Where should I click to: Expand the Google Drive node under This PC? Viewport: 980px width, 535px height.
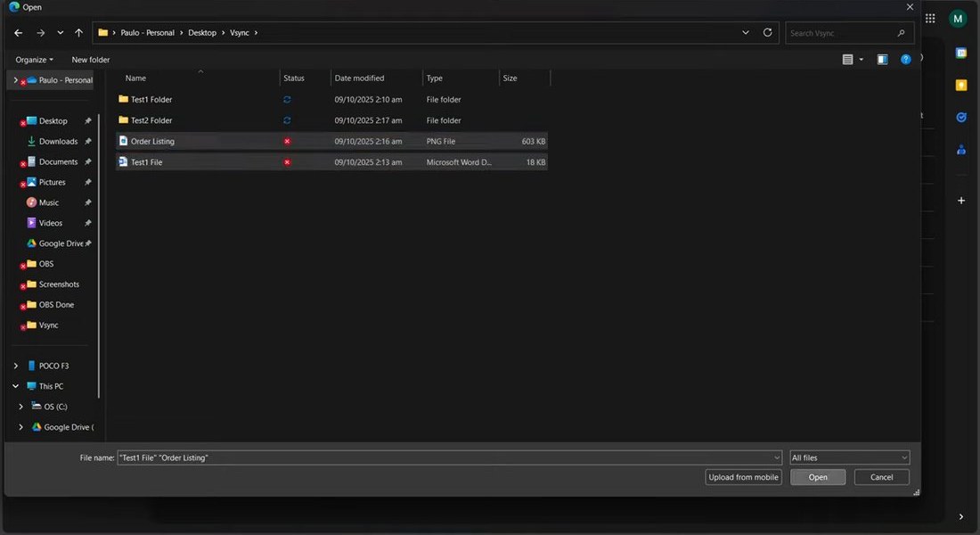click(20, 427)
